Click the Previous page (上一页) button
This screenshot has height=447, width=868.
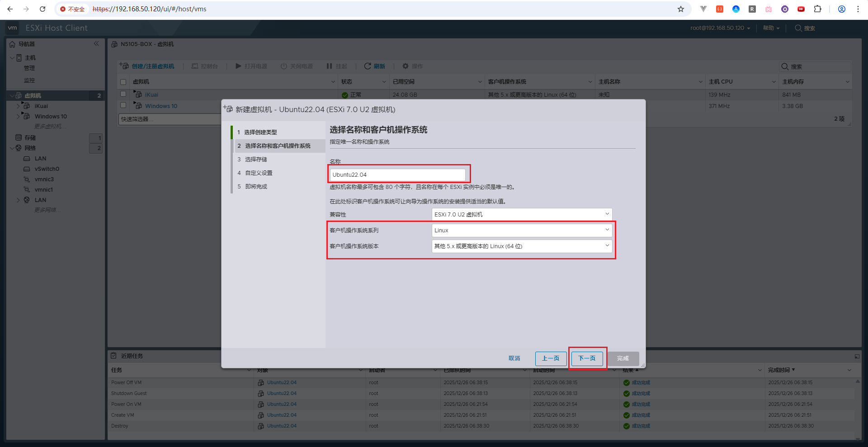[551, 358]
